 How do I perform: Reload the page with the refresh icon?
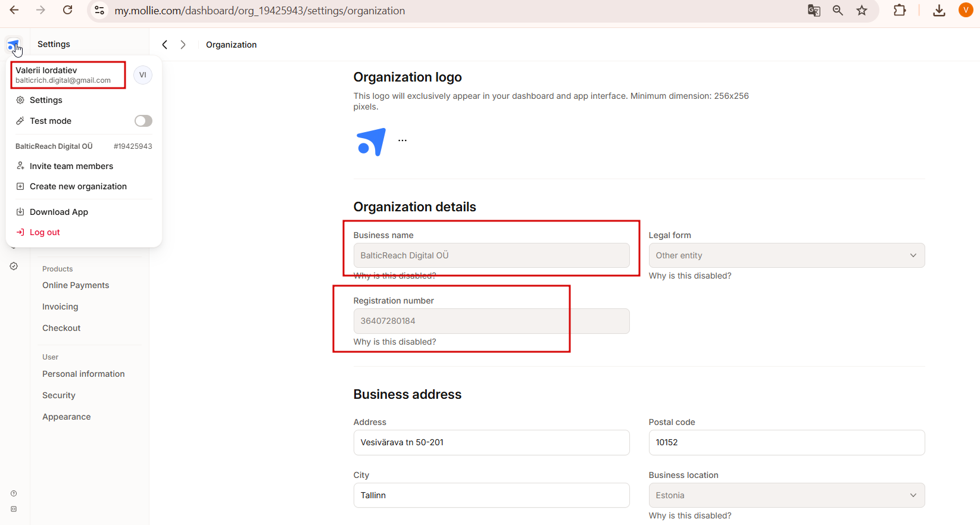tap(68, 10)
